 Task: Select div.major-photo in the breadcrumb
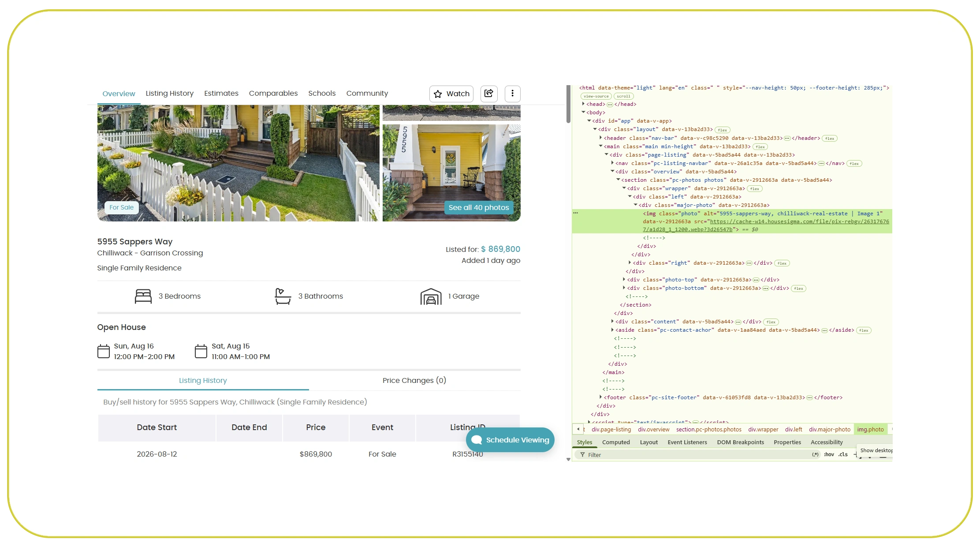click(829, 430)
